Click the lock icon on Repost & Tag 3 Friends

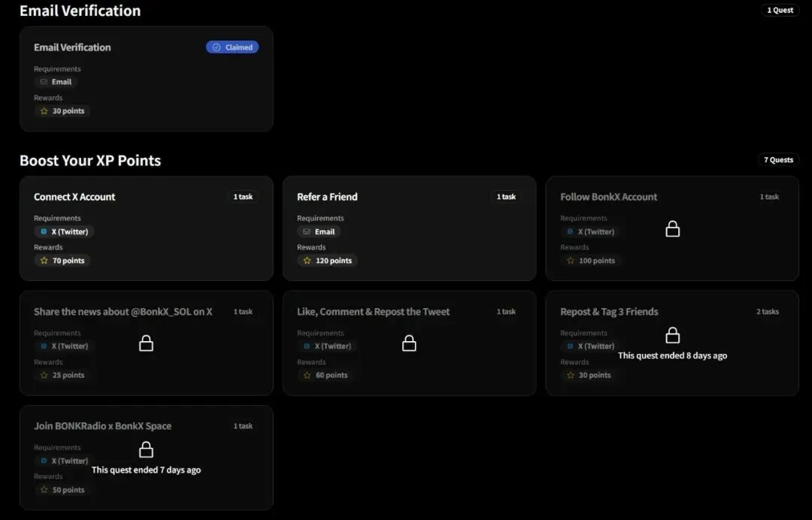(672, 334)
